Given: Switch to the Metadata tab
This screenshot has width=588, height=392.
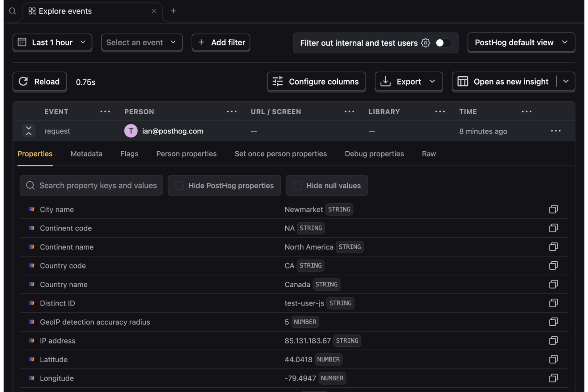Looking at the screenshot, I should point(86,154).
